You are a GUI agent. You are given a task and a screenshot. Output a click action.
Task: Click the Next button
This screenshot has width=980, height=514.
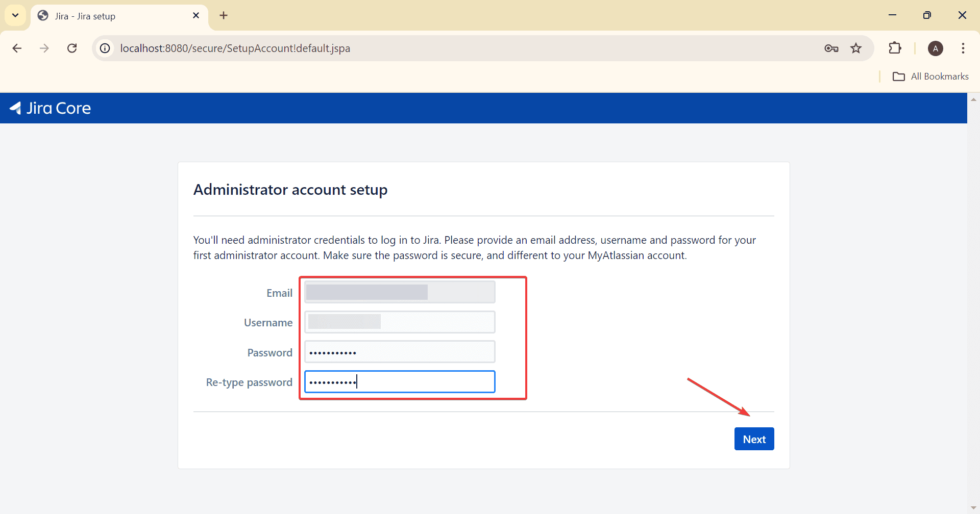point(754,439)
